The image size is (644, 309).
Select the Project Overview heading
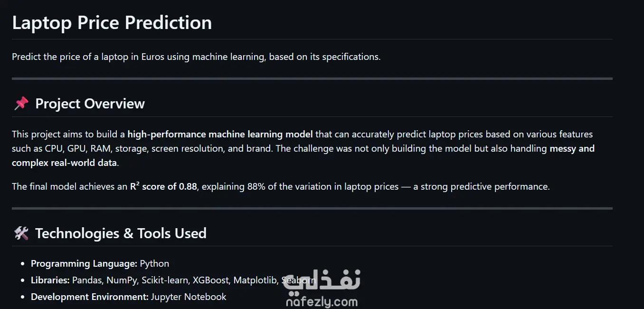click(90, 104)
